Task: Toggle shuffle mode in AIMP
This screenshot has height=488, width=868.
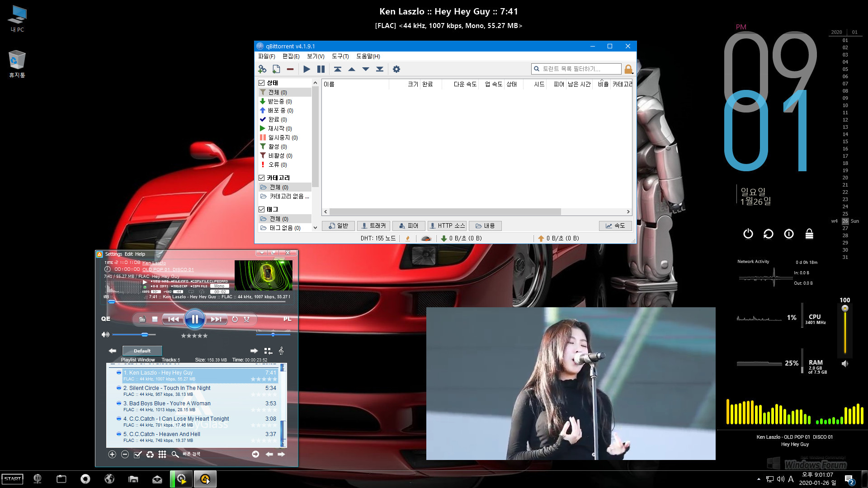Action: [x=247, y=319]
